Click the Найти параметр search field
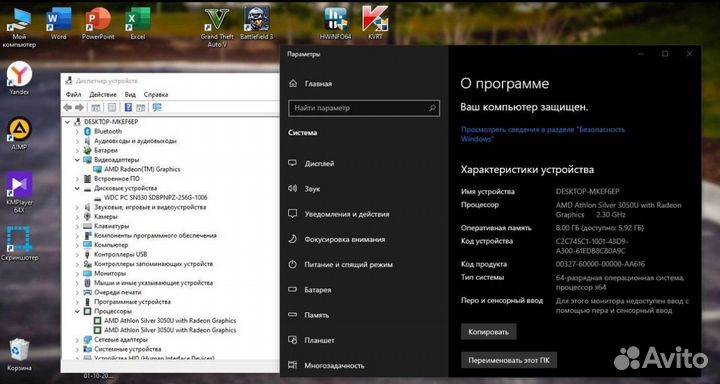720x384 pixels. [364, 108]
